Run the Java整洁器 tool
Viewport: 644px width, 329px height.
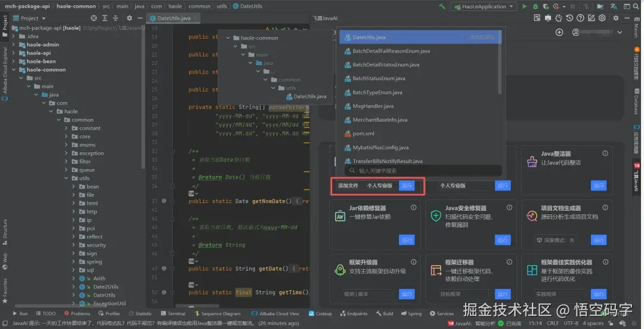(x=599, y=186)
